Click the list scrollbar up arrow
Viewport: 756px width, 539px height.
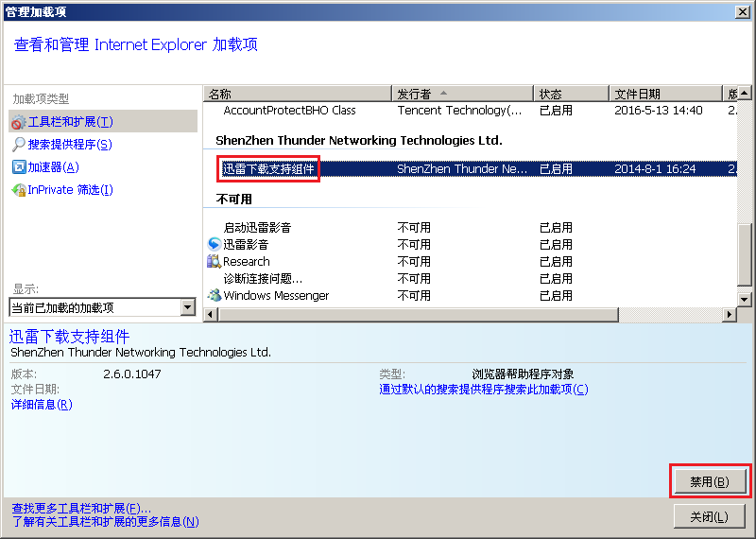(x=745, y=94)
